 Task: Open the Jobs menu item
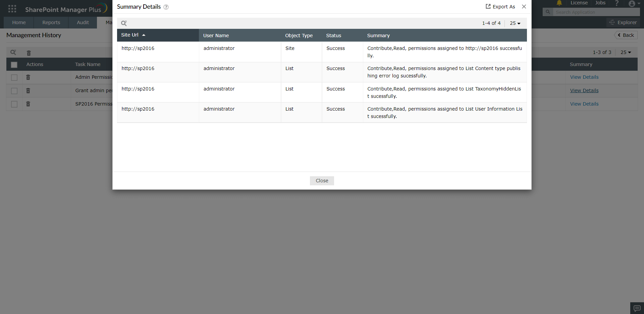600,3
